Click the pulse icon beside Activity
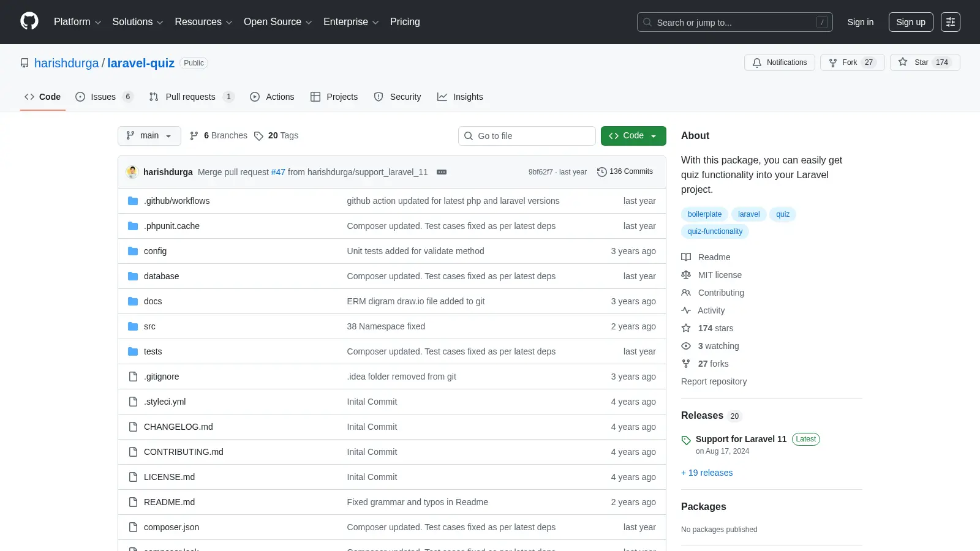The image size is (980, 551). click(686, 310)
